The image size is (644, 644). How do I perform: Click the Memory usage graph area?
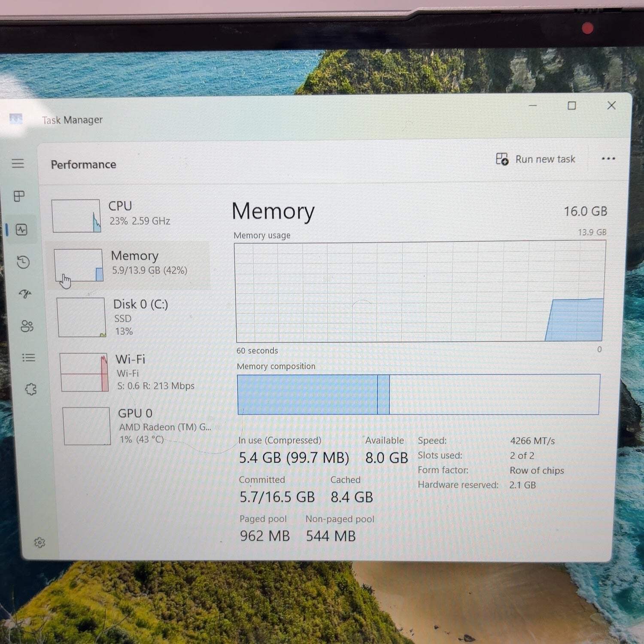pos(420,292)
